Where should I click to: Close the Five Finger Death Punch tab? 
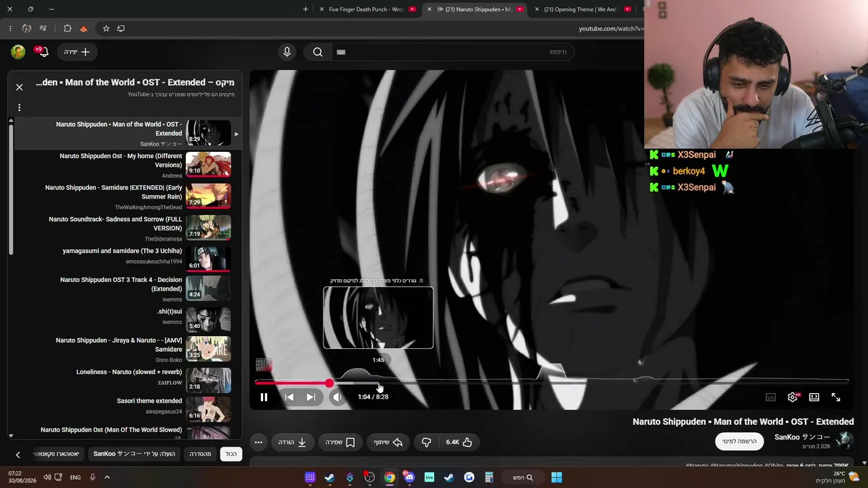click(x=321, y=9)
